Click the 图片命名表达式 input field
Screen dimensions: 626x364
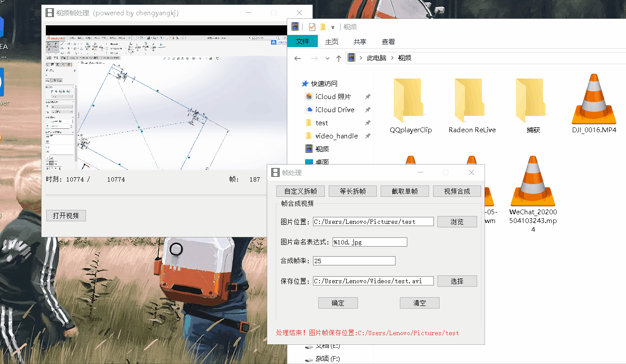click(x=370, y=242)
